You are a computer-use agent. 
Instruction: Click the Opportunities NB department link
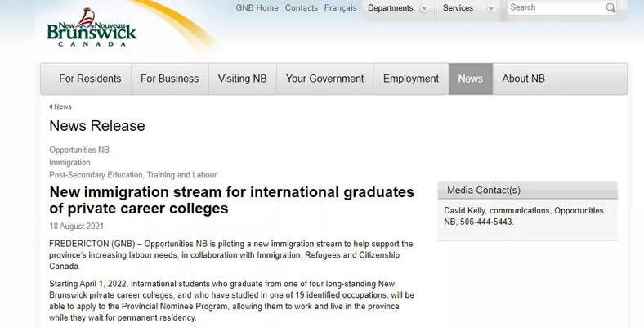pos(79,150)
